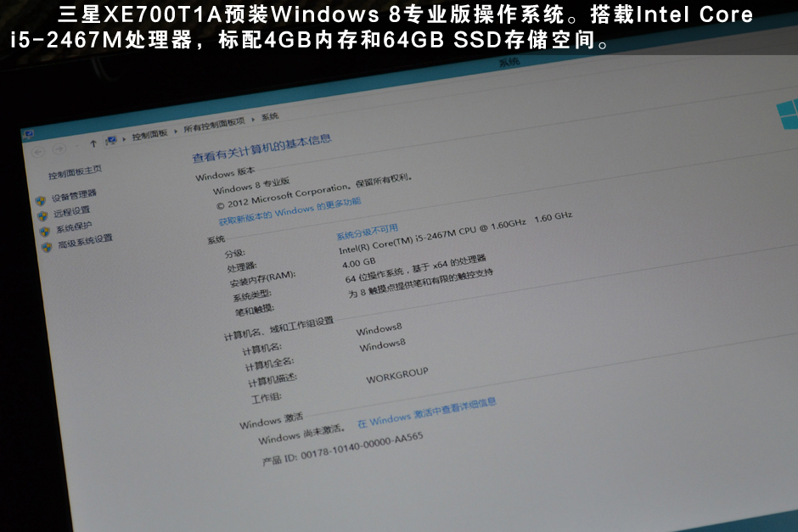This screenshot has width=798, height=532.
Task: Click 系统分级不可用 link
Action: 367,232
